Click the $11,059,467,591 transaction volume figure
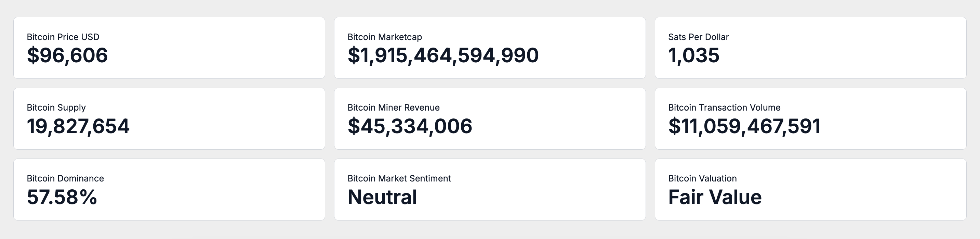 [x=744, y=127]
